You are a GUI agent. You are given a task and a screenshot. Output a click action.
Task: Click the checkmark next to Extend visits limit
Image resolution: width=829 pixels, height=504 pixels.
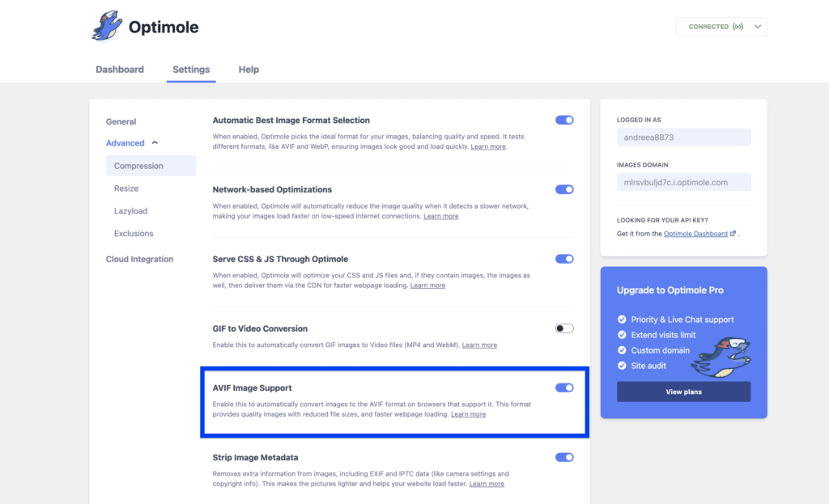(623, 334)
